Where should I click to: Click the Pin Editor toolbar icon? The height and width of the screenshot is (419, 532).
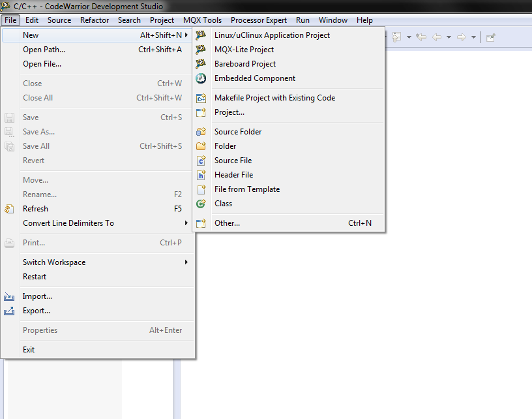491,37
